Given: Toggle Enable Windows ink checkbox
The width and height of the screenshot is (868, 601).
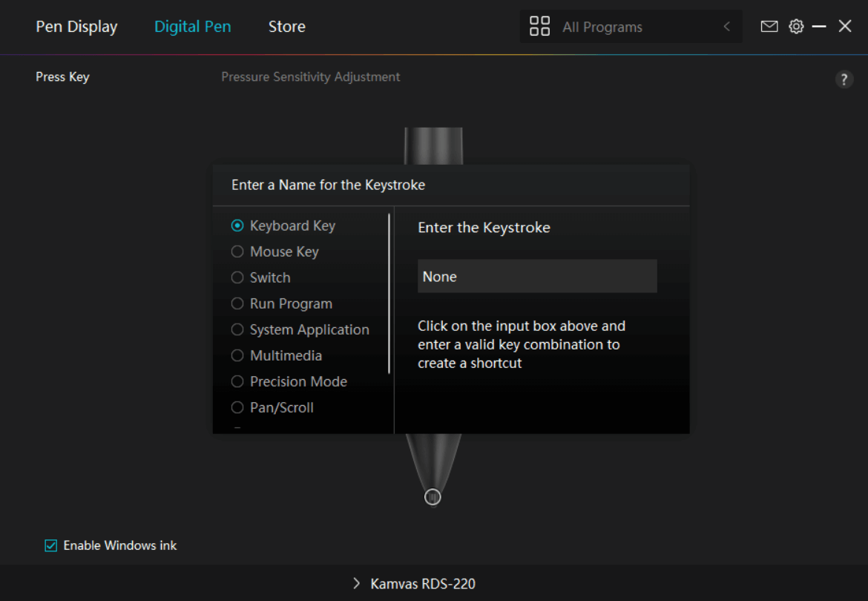Looking at the screenshot, I should (x=51, y=545).
